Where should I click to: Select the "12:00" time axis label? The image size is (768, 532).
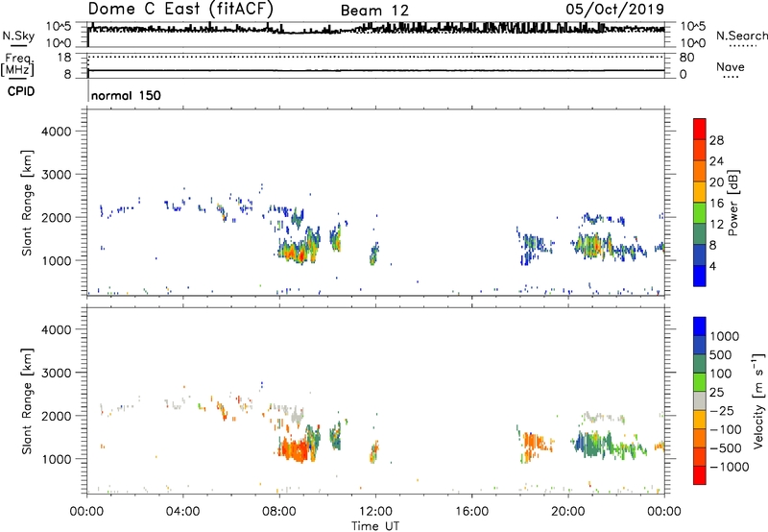pyautogui.click(x=375, y=512)
